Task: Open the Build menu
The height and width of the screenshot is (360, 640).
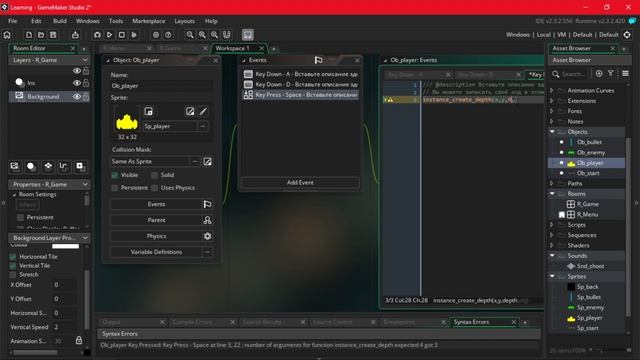Action: click(60, 21)
